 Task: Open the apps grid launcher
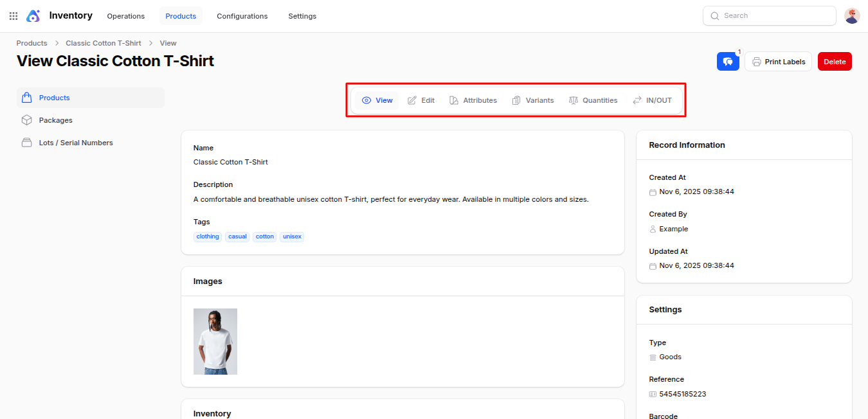(x=13, y=15)
